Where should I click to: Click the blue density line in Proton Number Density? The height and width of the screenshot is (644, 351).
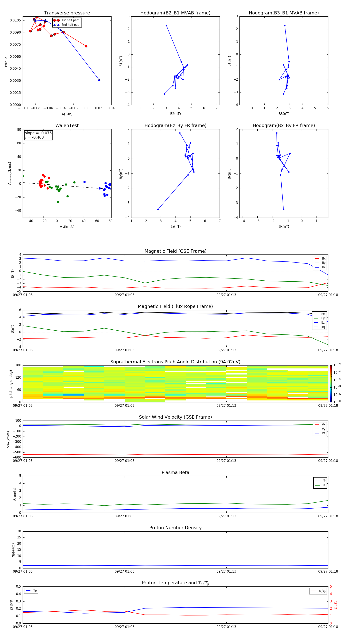click(175, 566)
